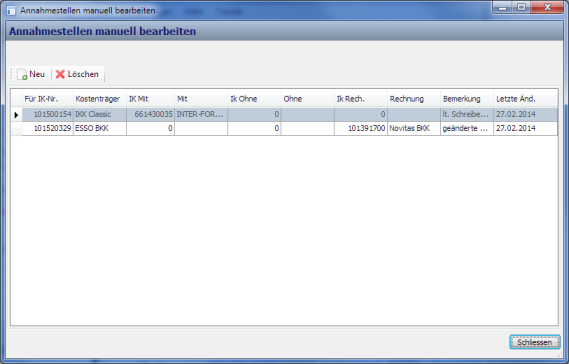Click the Bemerkung column header
This screenshot has height=364, width=569.
coord(467,99)
